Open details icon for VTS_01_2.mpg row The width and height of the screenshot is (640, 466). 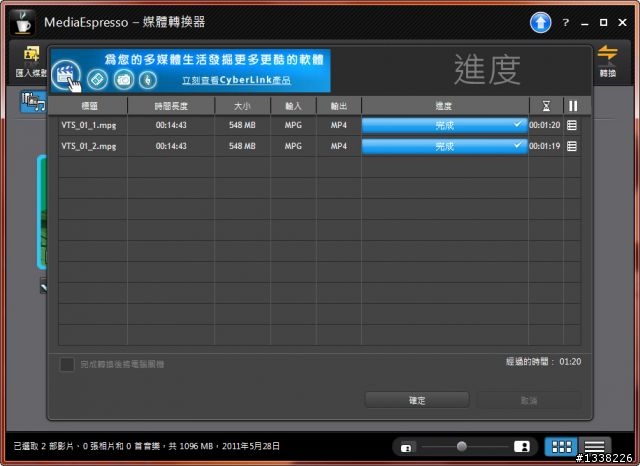(x=572, y=146)
